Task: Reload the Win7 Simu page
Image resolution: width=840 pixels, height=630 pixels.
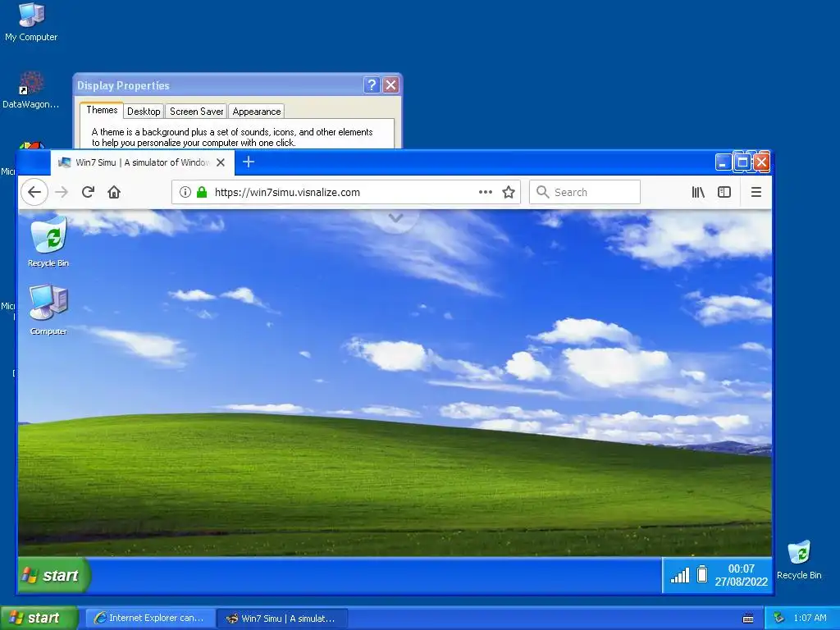Action: point(89,192)
